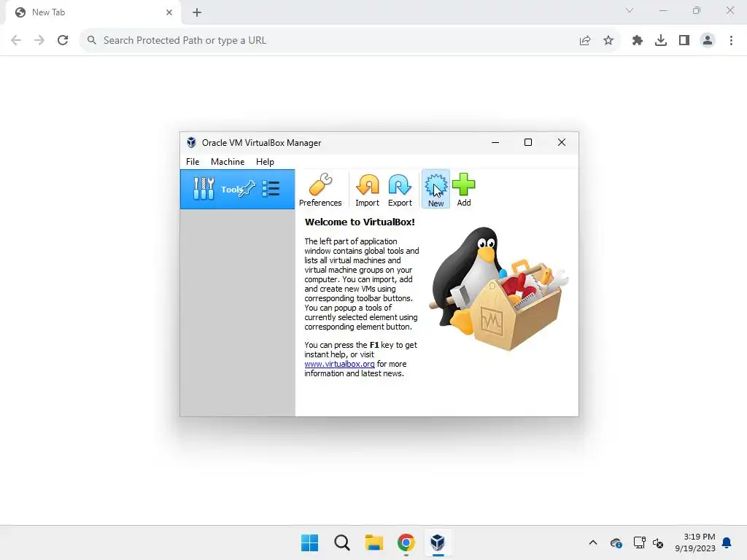This screenshot has height=560, width=747.
Task: Select the Tools item in sidebar
Action: tap(237, 189)
